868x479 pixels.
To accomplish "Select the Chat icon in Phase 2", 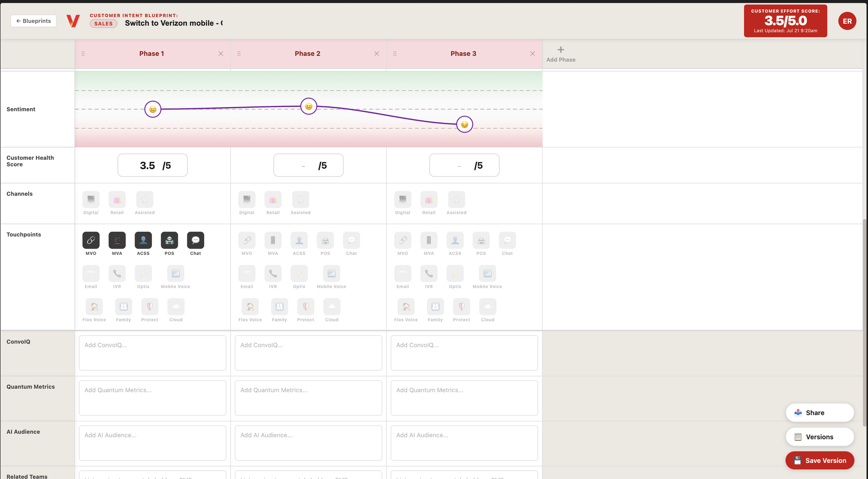I will 351,240.
